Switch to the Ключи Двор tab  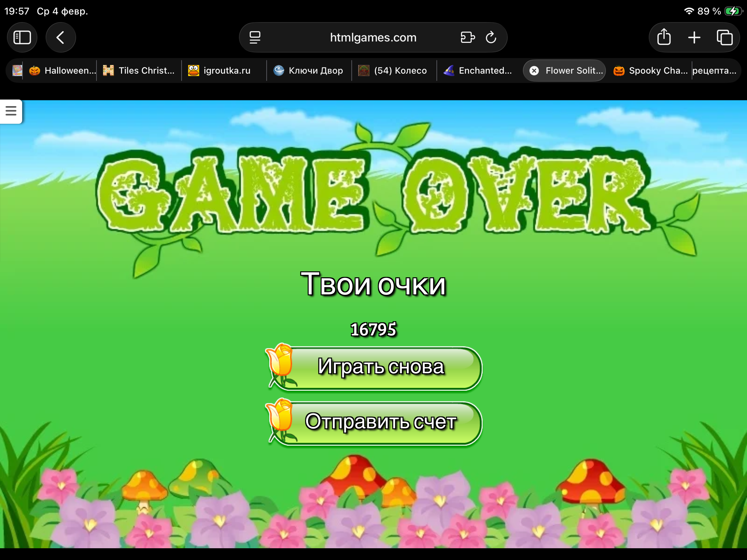pos(309,71)
